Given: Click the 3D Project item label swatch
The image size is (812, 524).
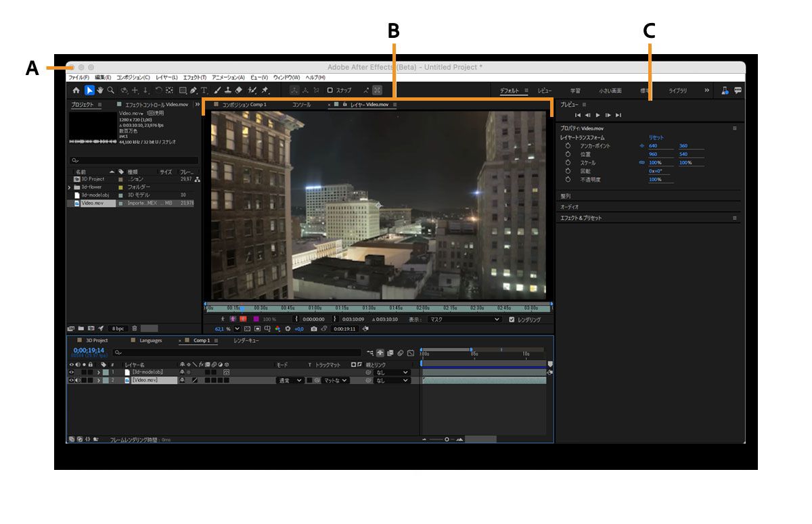Looking at the screenshot, I should (x=121, y=179).
